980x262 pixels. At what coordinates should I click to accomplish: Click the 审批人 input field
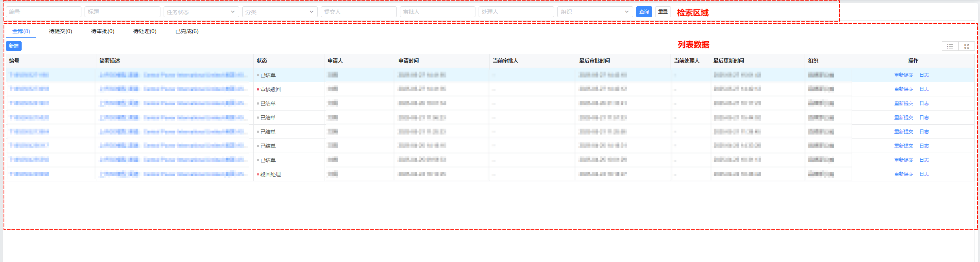point(437,12)
